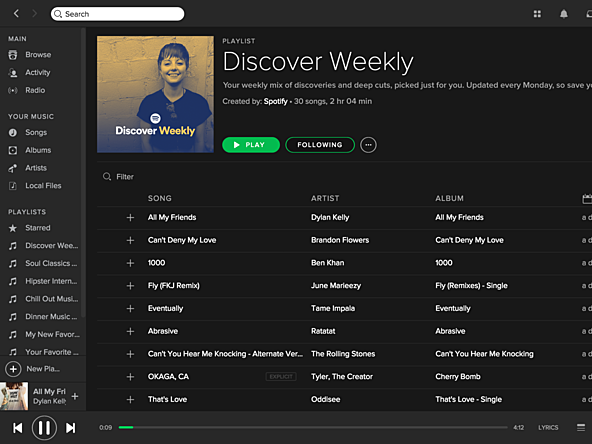Add OKAGA, CA with its plus icon
This screenshot has width=592, height=444.
(130, 377)
